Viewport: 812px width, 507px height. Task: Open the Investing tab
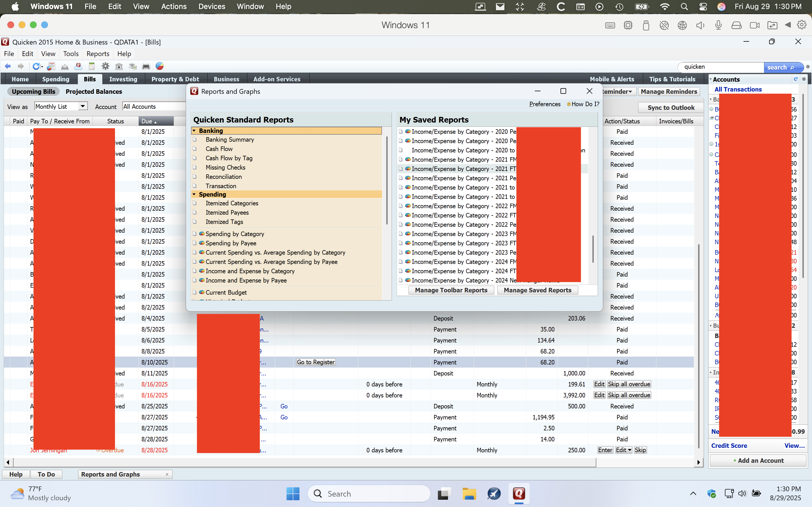point(123,79)
